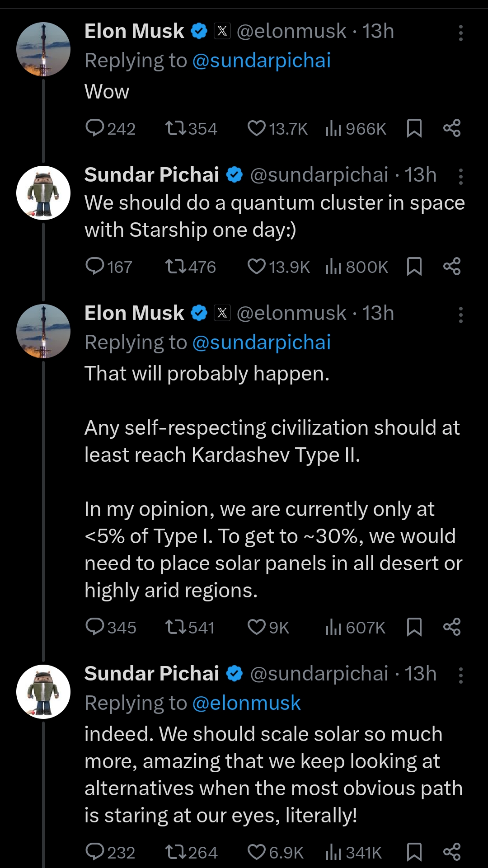Open the @elonmusk mention link

coord(246,703)
